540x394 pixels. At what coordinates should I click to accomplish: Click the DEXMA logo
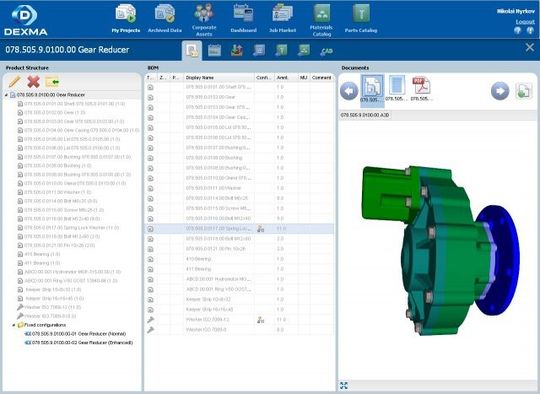pos(25,20)
